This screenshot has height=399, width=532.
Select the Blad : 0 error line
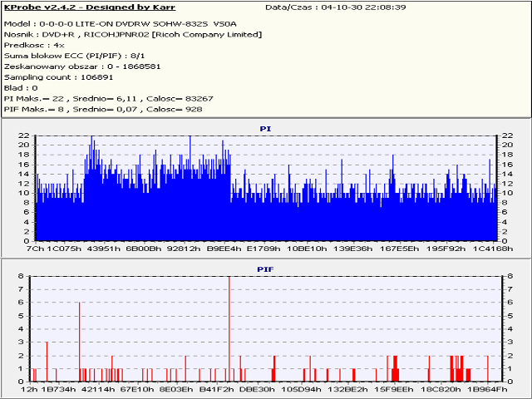click(x=21, y=87)
